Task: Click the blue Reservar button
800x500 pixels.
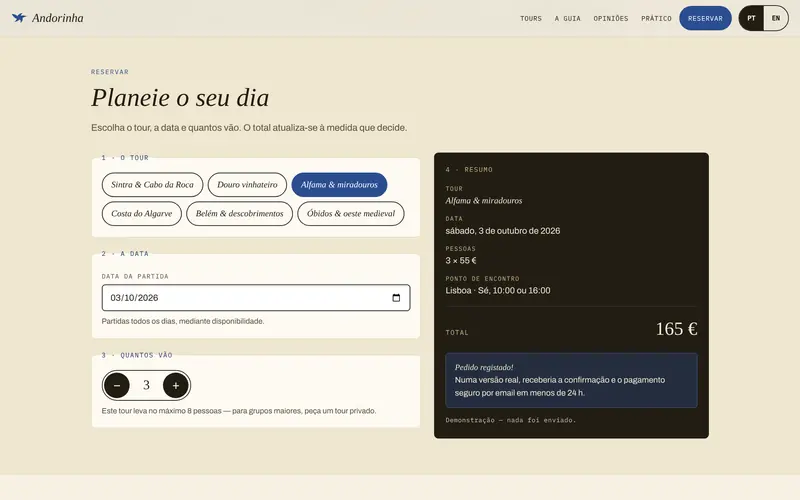Action: pos(705,18)
